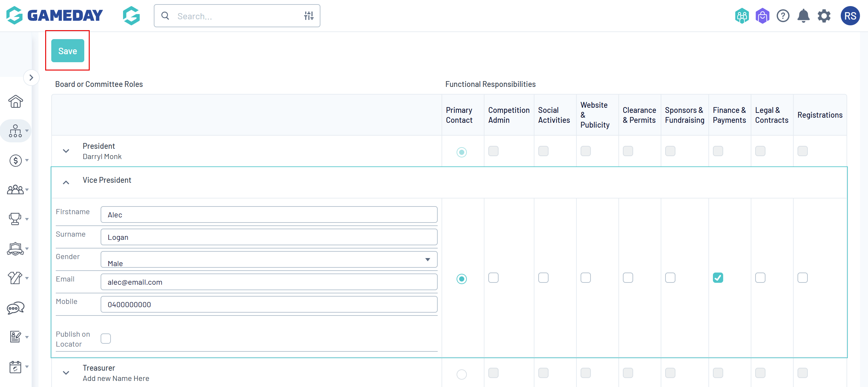The height and width of the screenshot is (387, 868).
Task: Click the Save button
Action: coord(67,51)
